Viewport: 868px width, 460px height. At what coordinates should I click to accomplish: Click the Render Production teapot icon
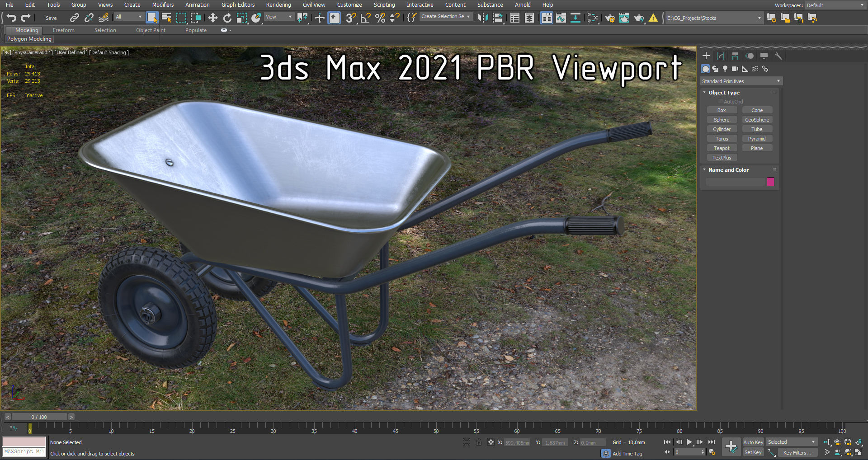(x=639, y=18)
